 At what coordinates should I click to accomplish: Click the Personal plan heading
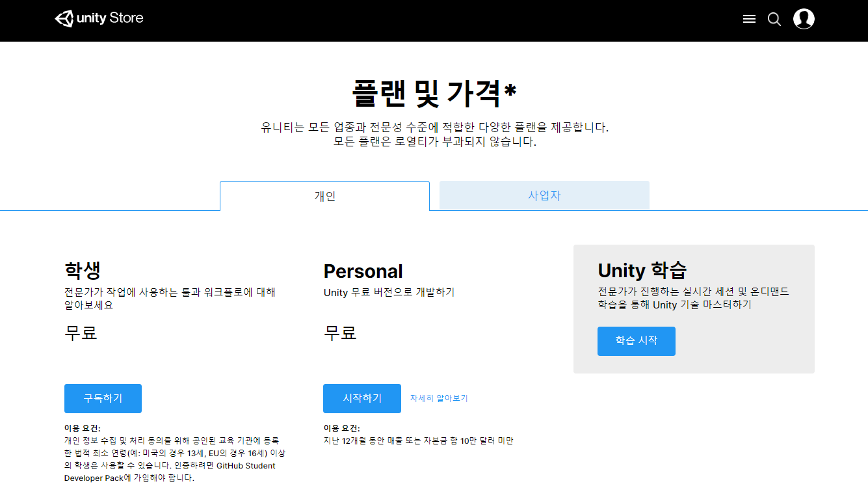[x=363, y=271]
